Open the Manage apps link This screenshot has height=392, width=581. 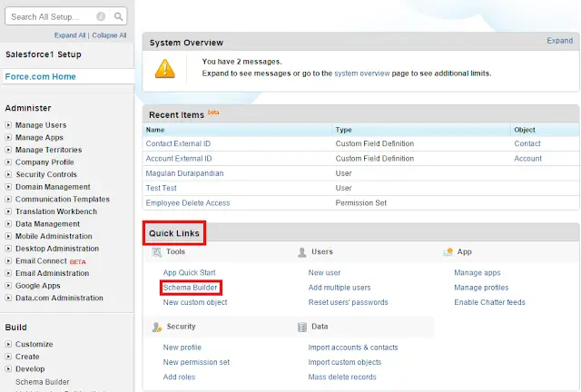coord(478,273)
